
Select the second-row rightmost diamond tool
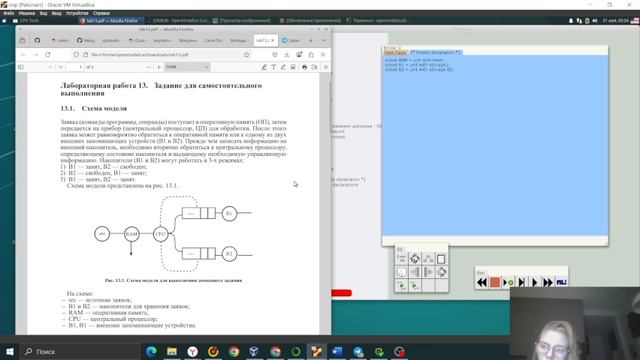(x=441, y=272)
